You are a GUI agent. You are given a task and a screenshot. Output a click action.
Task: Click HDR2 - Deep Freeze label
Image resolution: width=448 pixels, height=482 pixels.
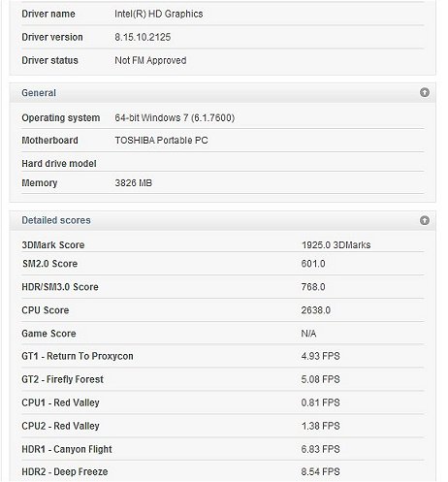click(x=65, y=471)
